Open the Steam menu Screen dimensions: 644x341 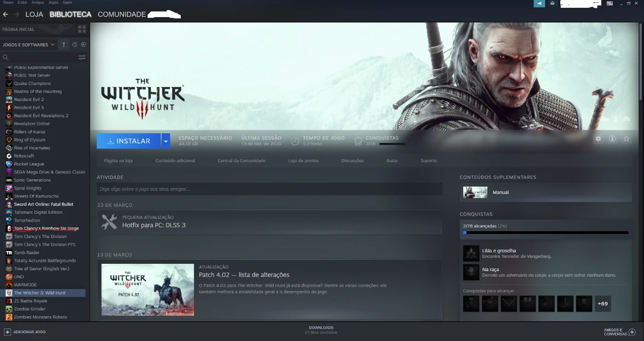[x=8, y=2]
